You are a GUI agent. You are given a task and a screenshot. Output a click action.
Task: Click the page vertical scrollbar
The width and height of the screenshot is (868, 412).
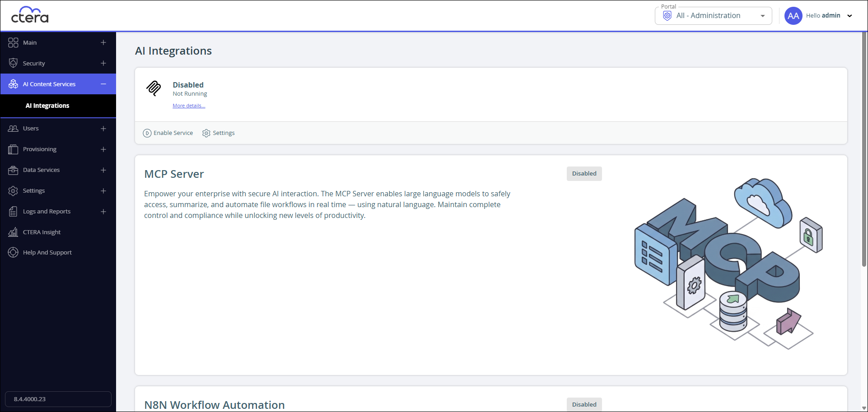(x=864, y=149)
